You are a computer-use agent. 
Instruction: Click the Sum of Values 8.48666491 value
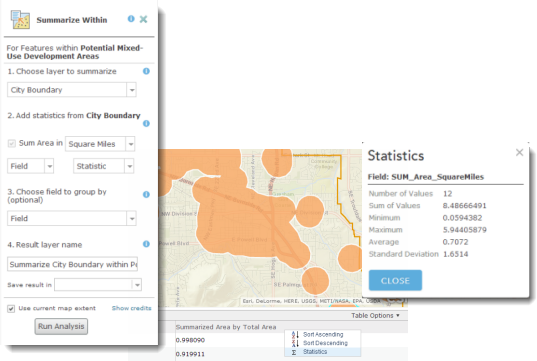(464, 206)
